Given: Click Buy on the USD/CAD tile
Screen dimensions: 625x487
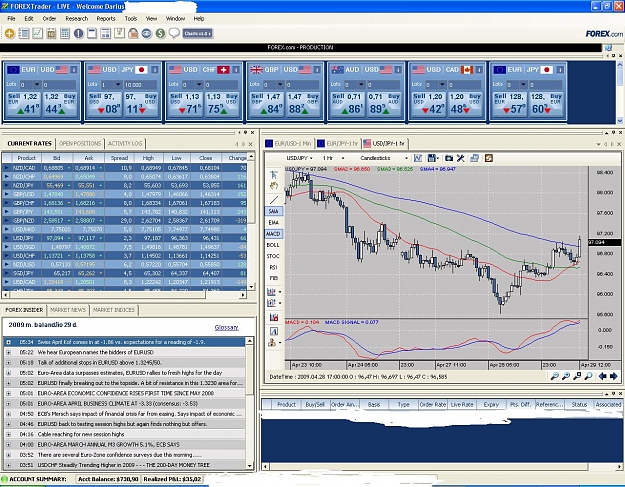Looking at the screenshot, I should tap(466, 104).
